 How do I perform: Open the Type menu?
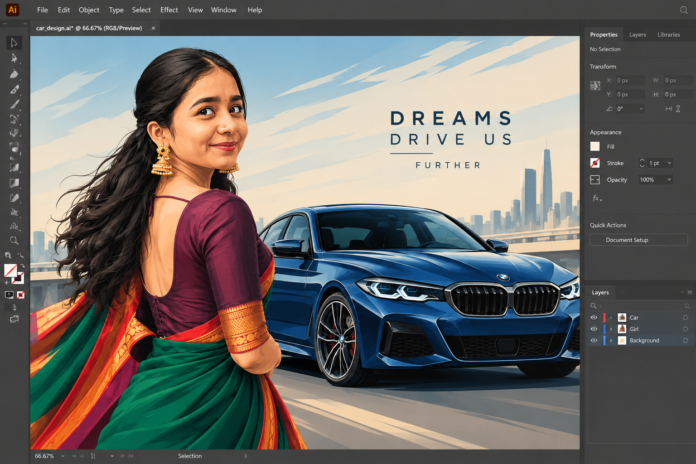(116, 10)
